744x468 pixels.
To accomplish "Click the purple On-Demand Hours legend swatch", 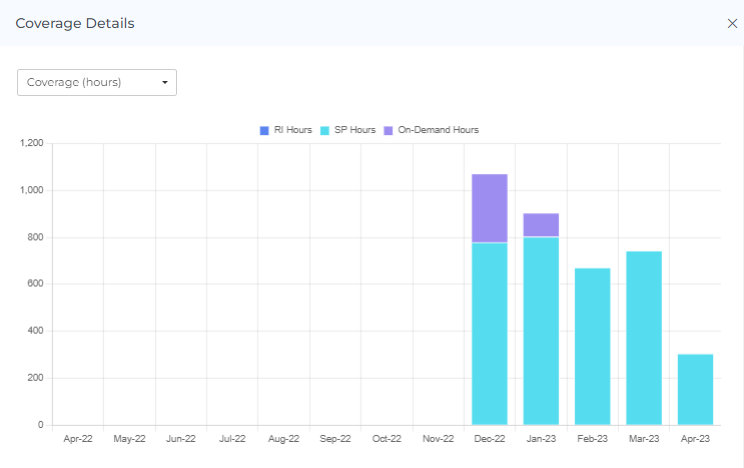I will 390,130.
